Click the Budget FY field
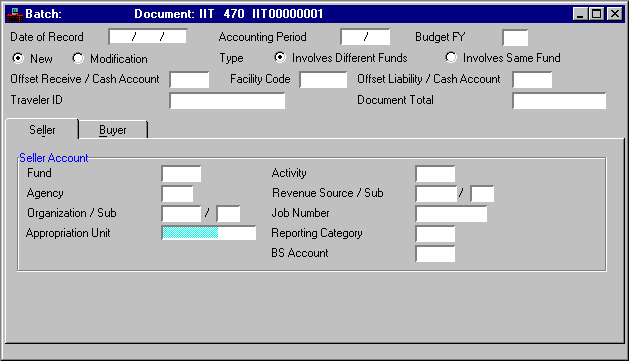The height and width of the screenshot is (361, 629). (515, 38)
